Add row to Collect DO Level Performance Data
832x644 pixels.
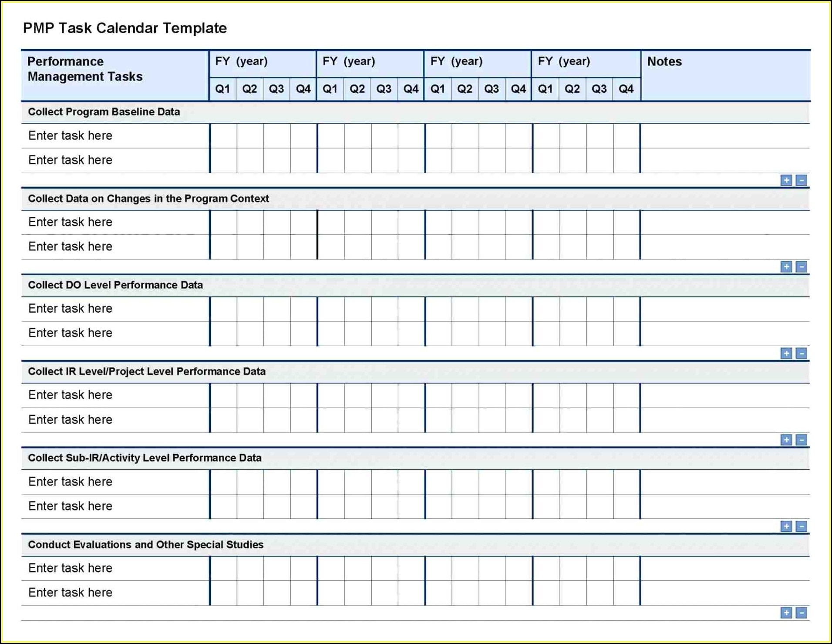coord(786,354)
